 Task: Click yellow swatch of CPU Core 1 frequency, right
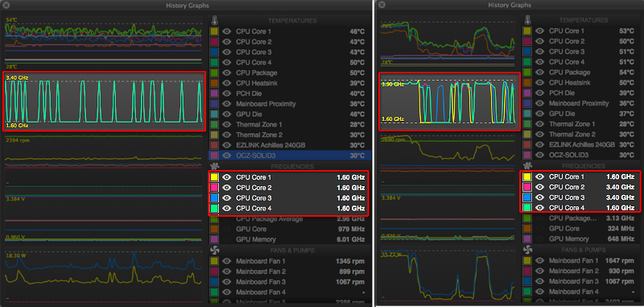tap(527, 176)
